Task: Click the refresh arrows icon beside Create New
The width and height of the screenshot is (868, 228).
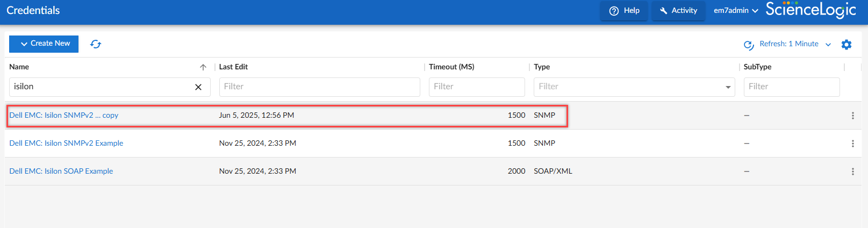Action: pyautogui.click(x=96, y=44)
